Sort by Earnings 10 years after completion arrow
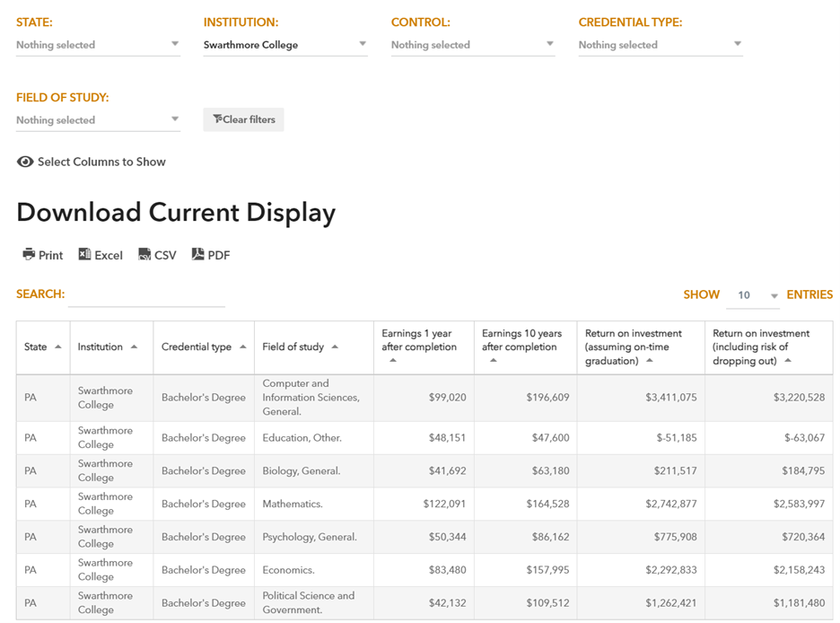 pos(494,360)
